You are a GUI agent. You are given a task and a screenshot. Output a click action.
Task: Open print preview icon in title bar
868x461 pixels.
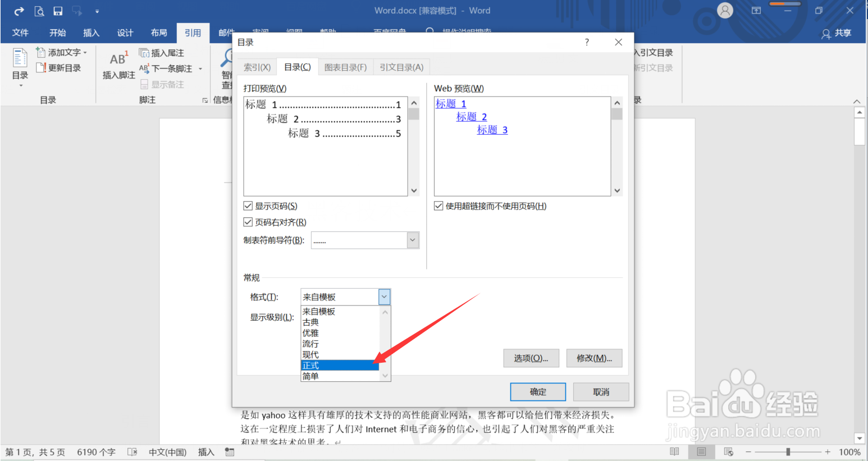[x=39, y=11]
